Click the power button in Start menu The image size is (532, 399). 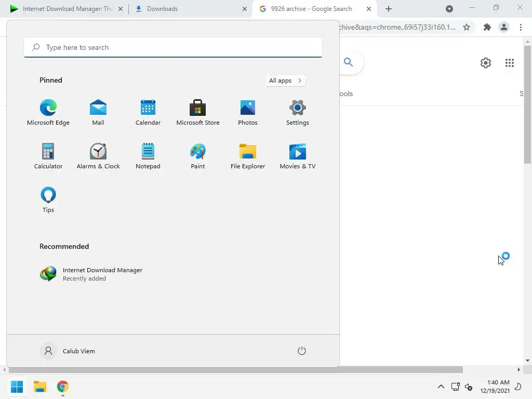[x=302, y=351]
